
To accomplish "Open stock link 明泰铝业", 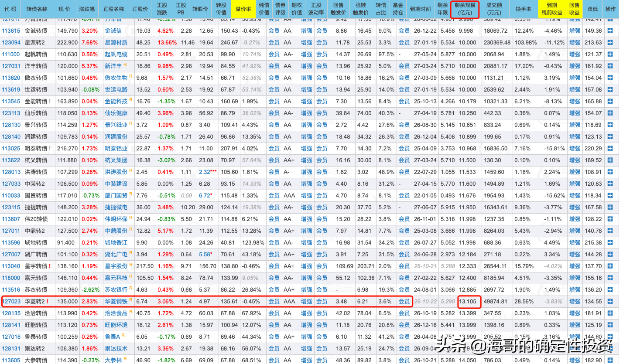I will pyautogui.click(x=116, y=148).
